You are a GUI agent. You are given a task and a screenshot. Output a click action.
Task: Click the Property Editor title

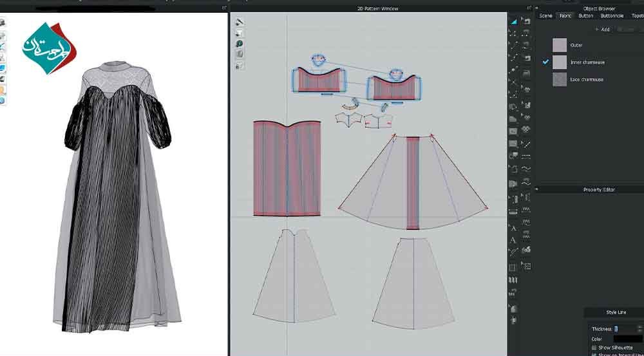[599, 190]
